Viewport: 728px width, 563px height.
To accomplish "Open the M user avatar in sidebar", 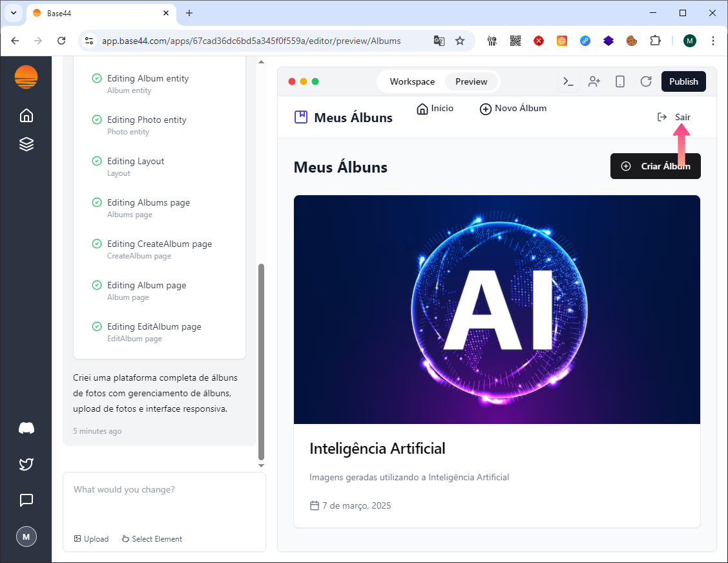I will [x=26, y=536].
